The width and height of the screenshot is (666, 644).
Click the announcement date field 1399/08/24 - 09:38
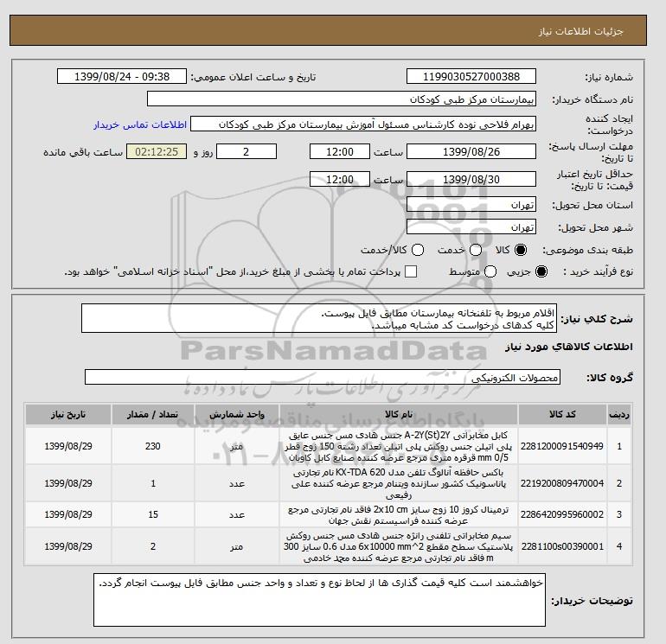122,76
